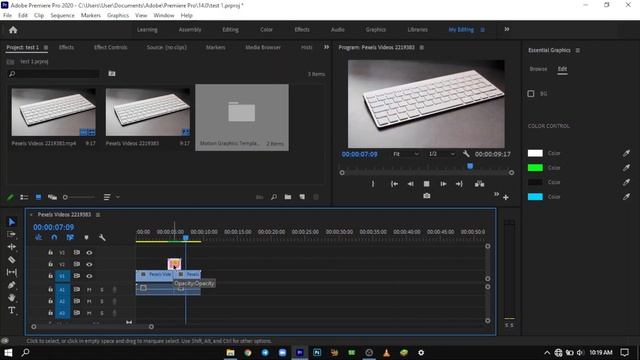
Task: Click the cyan color swatch
Action: coord(535,197)
